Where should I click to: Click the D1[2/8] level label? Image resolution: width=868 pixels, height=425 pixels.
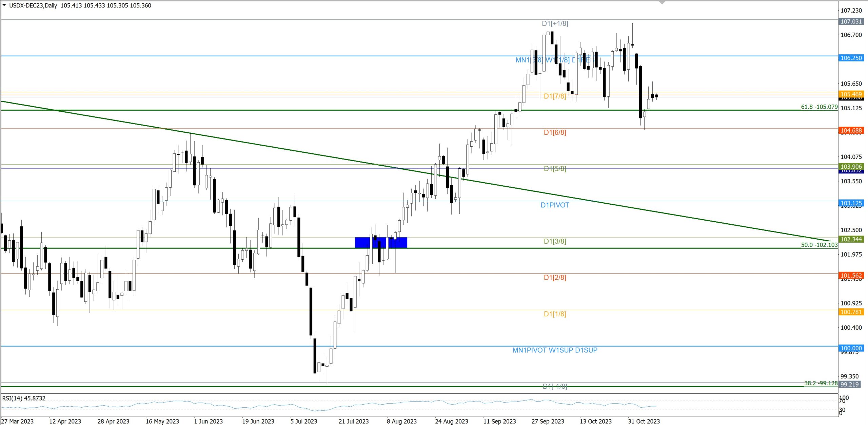click(x=555, y=277)
